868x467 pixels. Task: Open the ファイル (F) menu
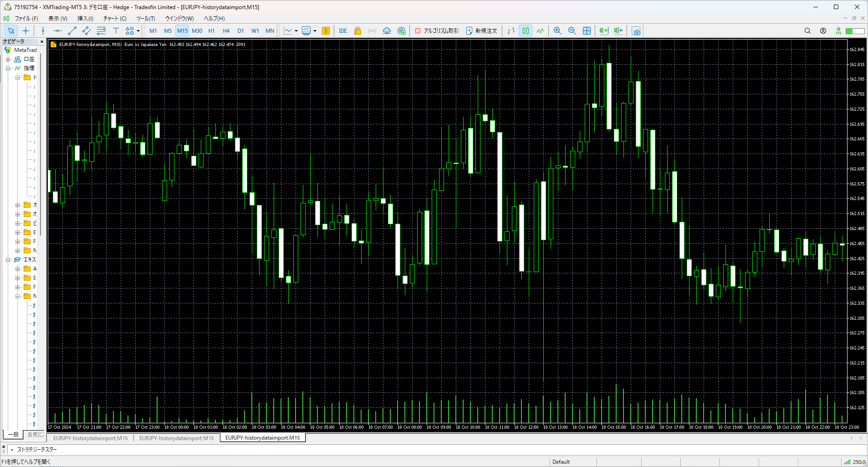[x=26, y=18]
